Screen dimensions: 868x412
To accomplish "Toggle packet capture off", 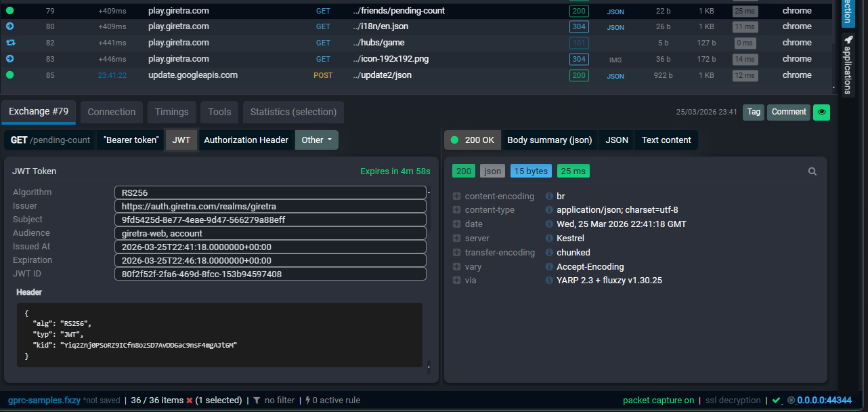I will [x=659, y=400].
